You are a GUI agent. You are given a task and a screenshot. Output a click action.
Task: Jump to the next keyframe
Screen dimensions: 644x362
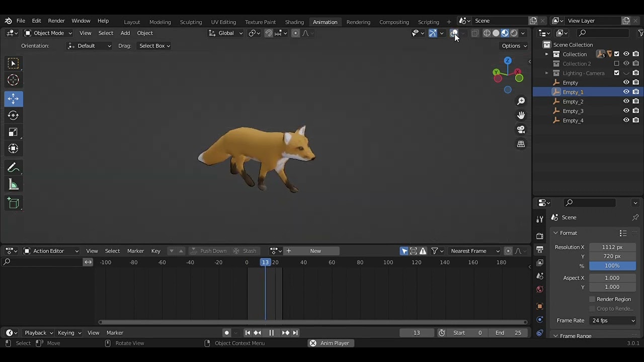click(285, 333)
